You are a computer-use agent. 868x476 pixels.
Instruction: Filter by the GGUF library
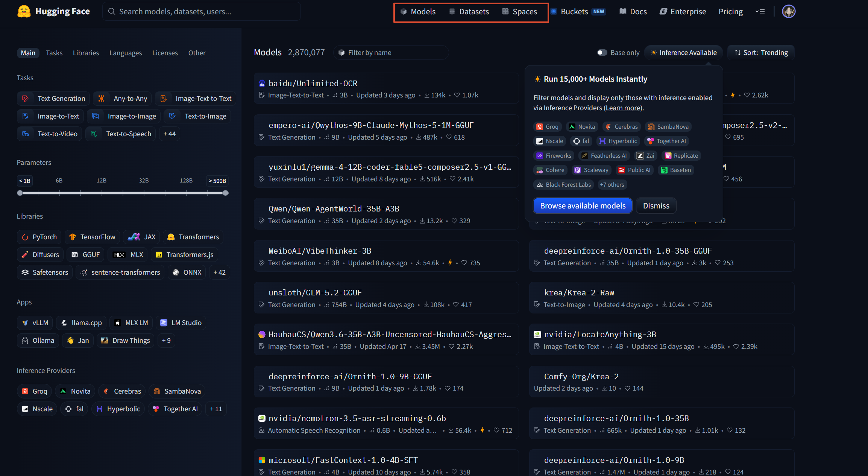[x=85, y=255]
